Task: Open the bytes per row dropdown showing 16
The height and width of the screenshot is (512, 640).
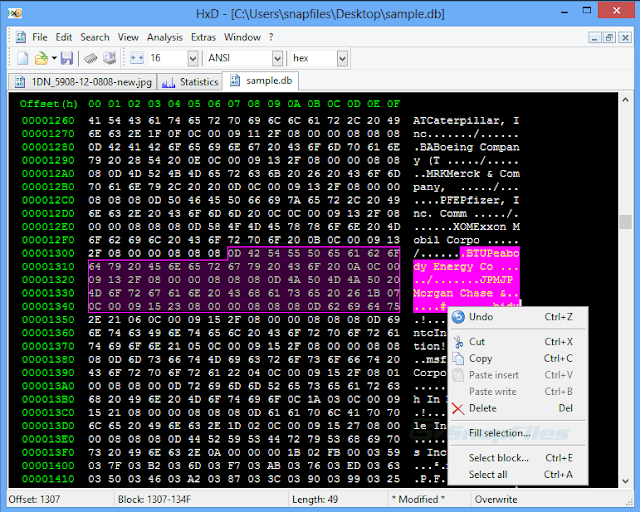Action: pyautogui.click(x=193, y=58)
